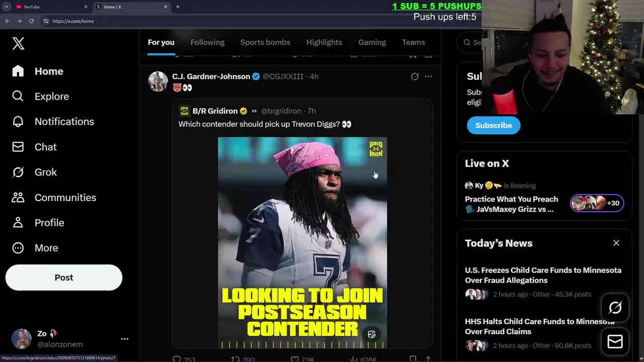The image size is (644, 362).
Task: Click the 4h timestamp on the post
Action: pos(314,76)
